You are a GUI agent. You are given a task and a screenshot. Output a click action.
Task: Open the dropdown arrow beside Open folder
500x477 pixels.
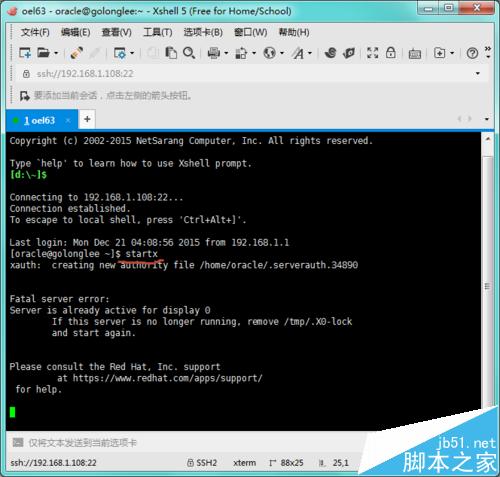56,53
